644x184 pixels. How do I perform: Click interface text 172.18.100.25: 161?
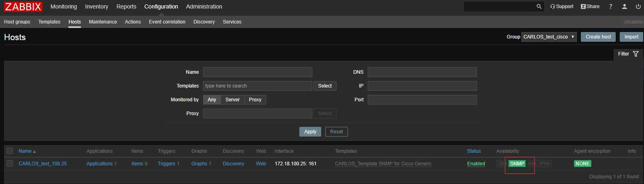click(295, 164)
